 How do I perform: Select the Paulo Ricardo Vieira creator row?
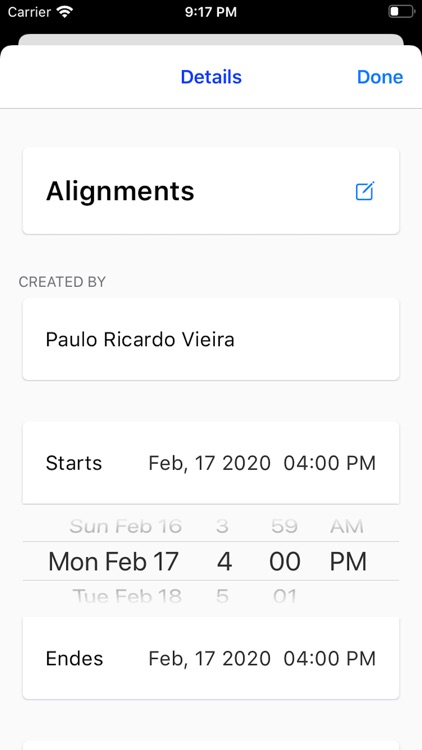coord(211,339)
